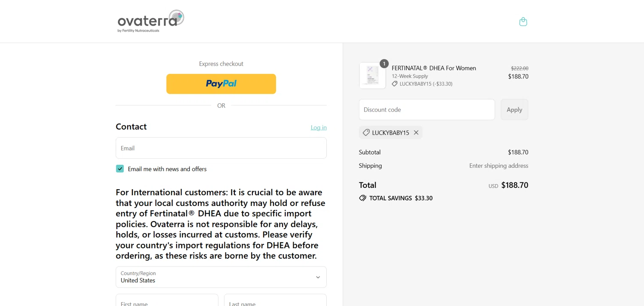The height and width of the screenshot is (306, 644).
Task: Click Enter shipping address text
Action: [499, 166]
